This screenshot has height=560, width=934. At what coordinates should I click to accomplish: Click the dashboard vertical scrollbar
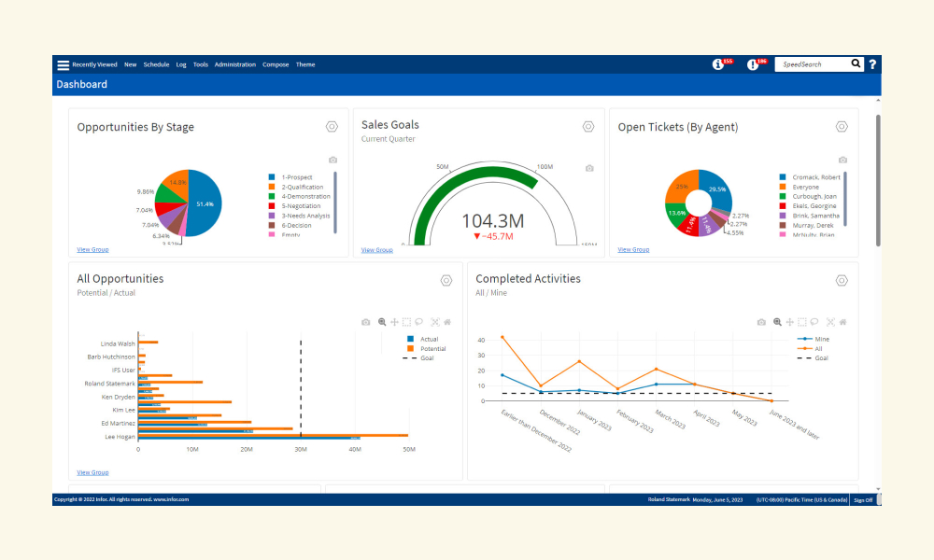[x=878, y=180]
